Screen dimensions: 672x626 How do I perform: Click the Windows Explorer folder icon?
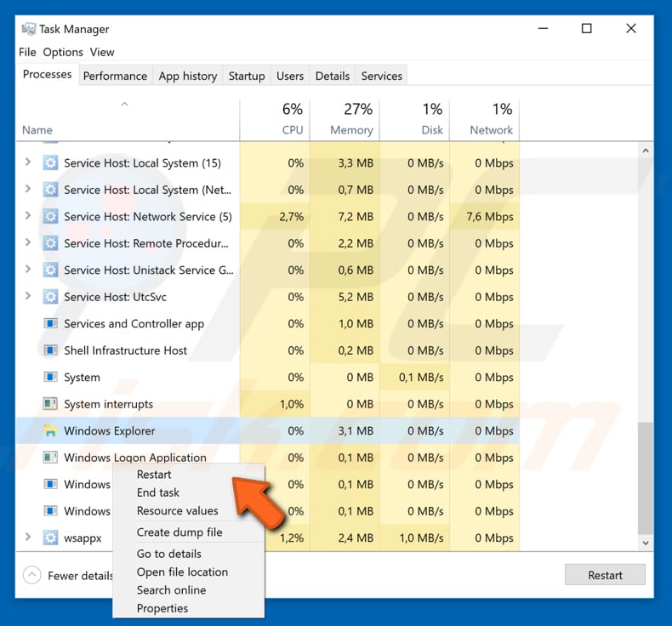coord(50,430)
